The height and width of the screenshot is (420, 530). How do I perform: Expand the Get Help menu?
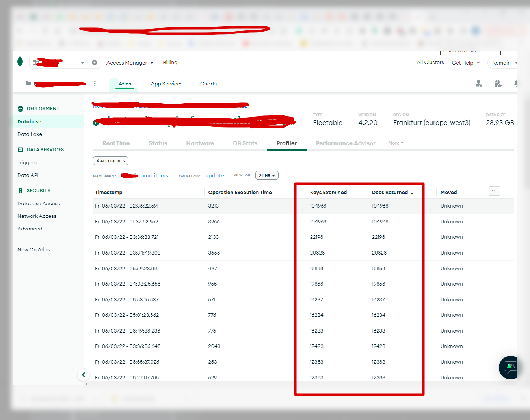(465, 63)
